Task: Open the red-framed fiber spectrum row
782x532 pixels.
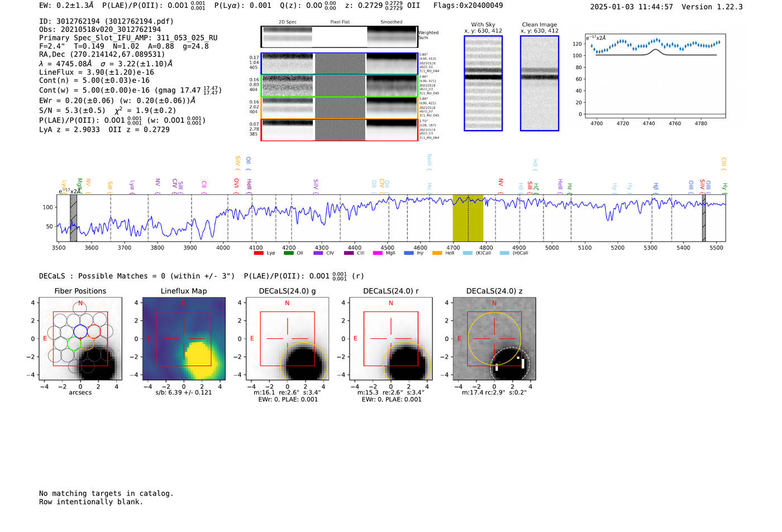Action: (339, 130)
